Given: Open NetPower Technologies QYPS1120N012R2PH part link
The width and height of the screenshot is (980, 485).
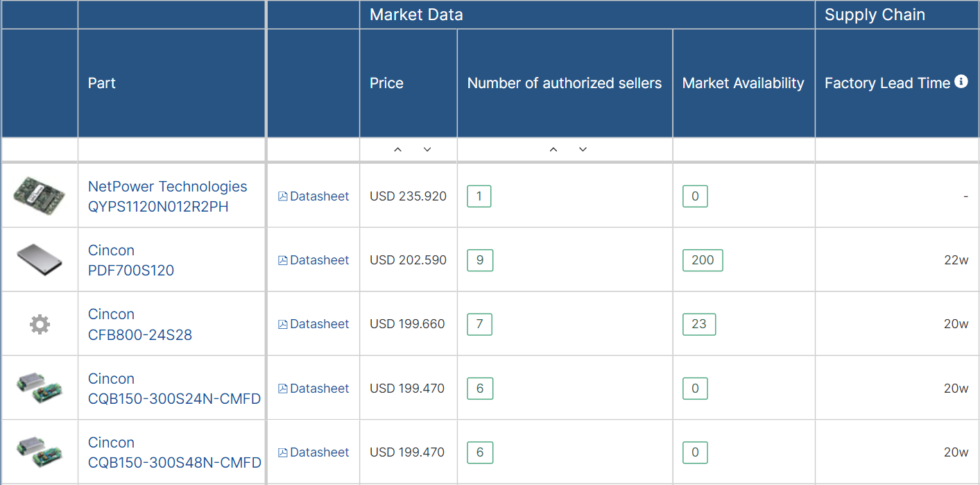Looking at the screenshot, I should [x=167, y=196].
